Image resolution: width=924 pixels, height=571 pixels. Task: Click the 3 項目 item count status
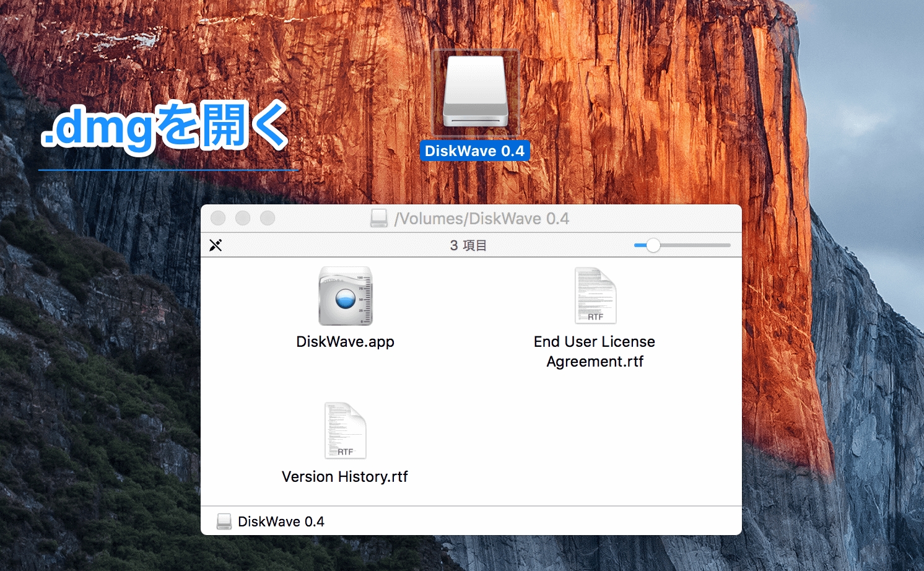(468, 245)
